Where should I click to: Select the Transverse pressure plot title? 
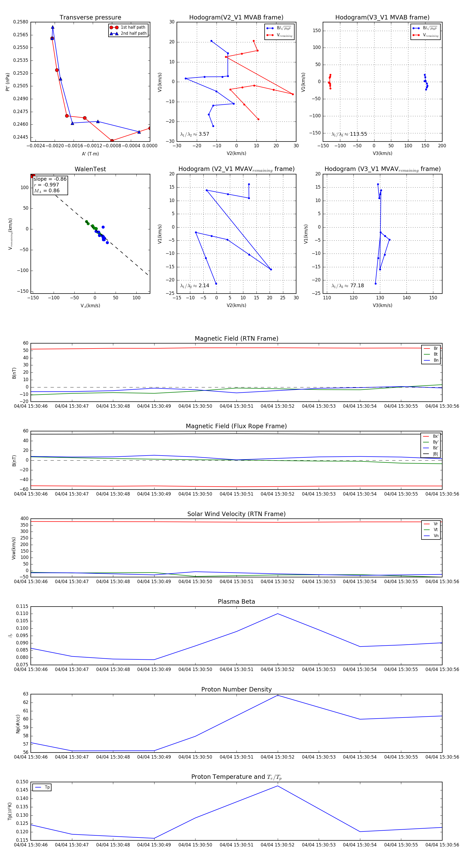tap(90, 18)
